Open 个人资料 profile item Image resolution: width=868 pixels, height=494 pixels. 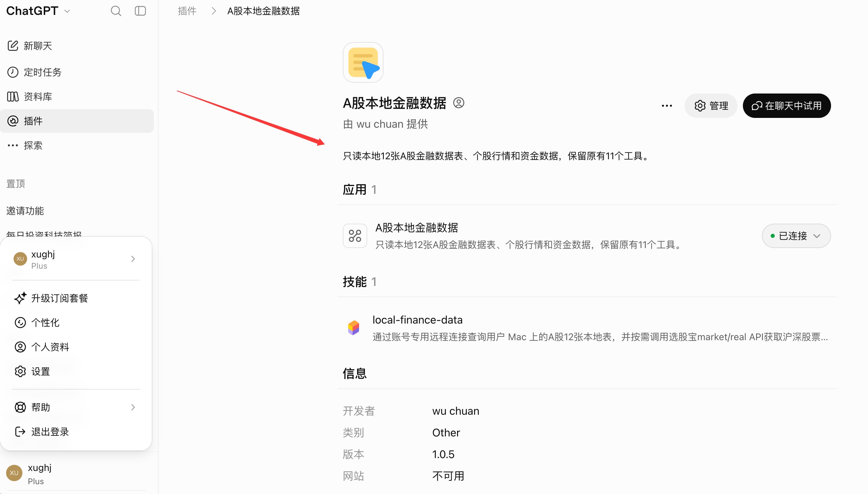76,347
